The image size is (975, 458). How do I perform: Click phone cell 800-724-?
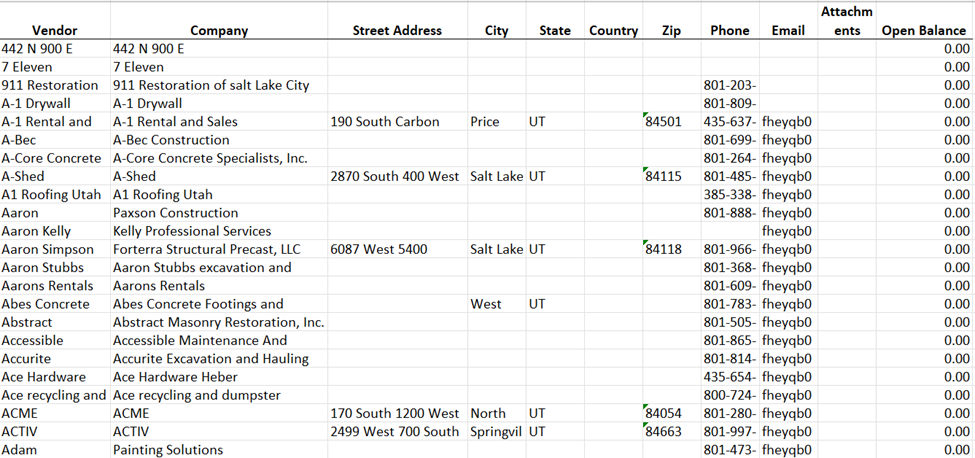pyautogui.click(x=730, y=395)
